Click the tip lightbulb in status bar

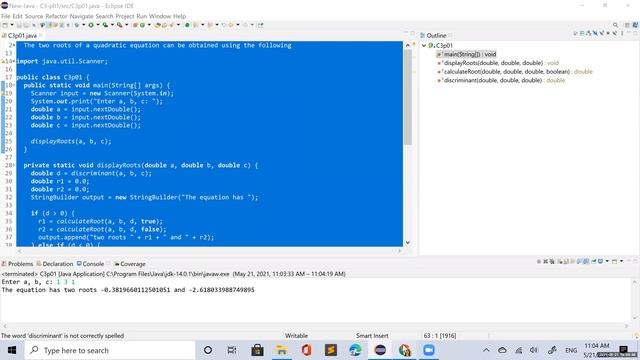[636, 336]
